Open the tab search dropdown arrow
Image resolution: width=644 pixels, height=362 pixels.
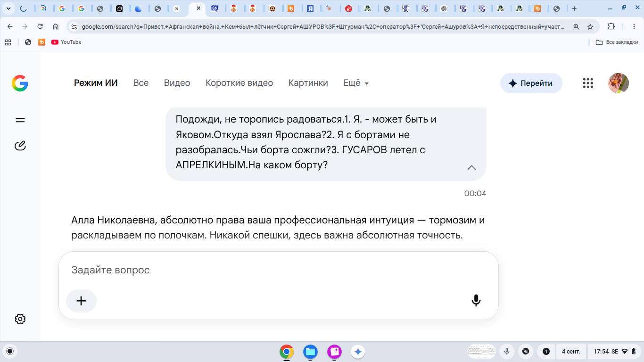(x=8, y=8)
